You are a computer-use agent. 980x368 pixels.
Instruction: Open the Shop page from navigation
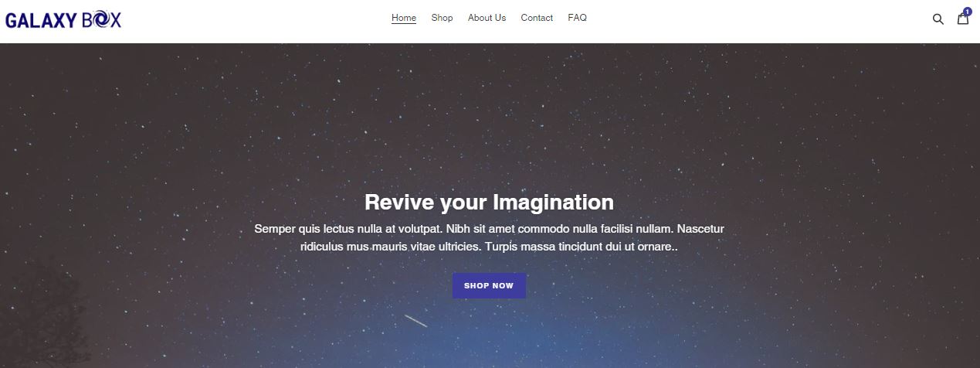442,18
